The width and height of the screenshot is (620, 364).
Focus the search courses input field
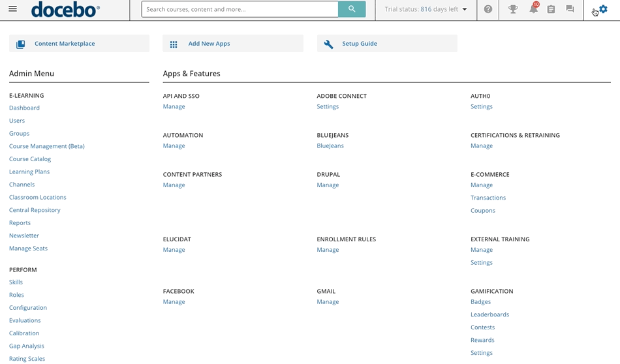(240, 10)
